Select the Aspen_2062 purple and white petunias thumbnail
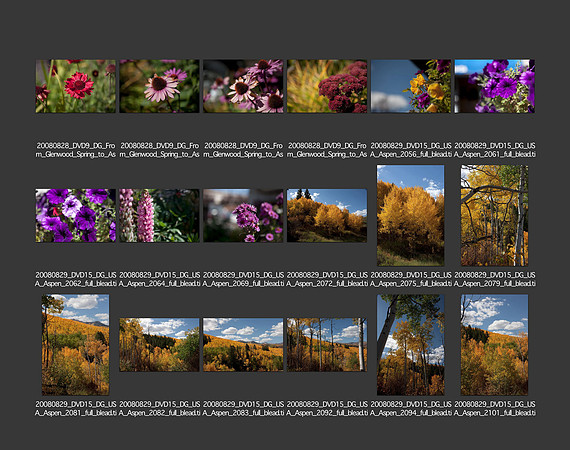 76,215
